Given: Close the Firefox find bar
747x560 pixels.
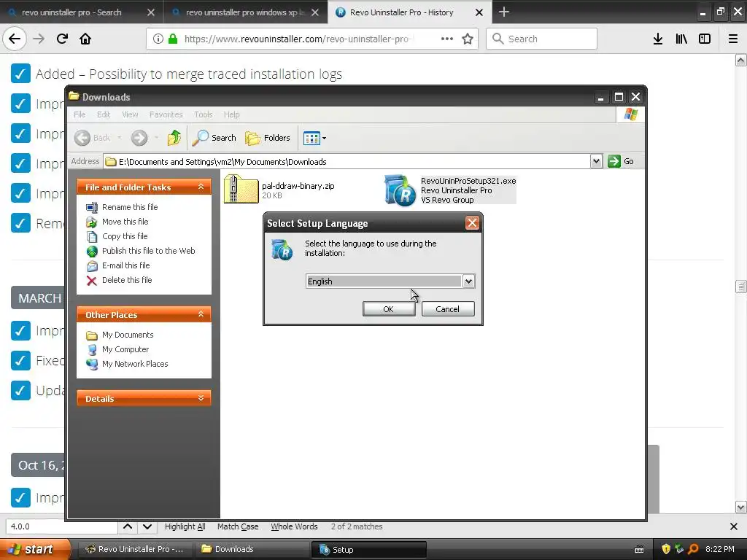Looking at the screenshot, I should click(x=734, y=526).
